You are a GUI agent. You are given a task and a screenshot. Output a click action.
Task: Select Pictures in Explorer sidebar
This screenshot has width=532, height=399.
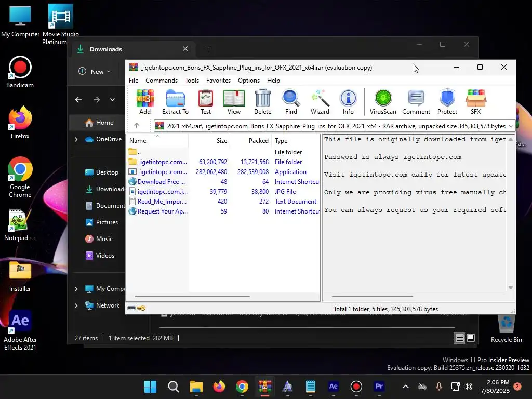[x=102, y=222]
